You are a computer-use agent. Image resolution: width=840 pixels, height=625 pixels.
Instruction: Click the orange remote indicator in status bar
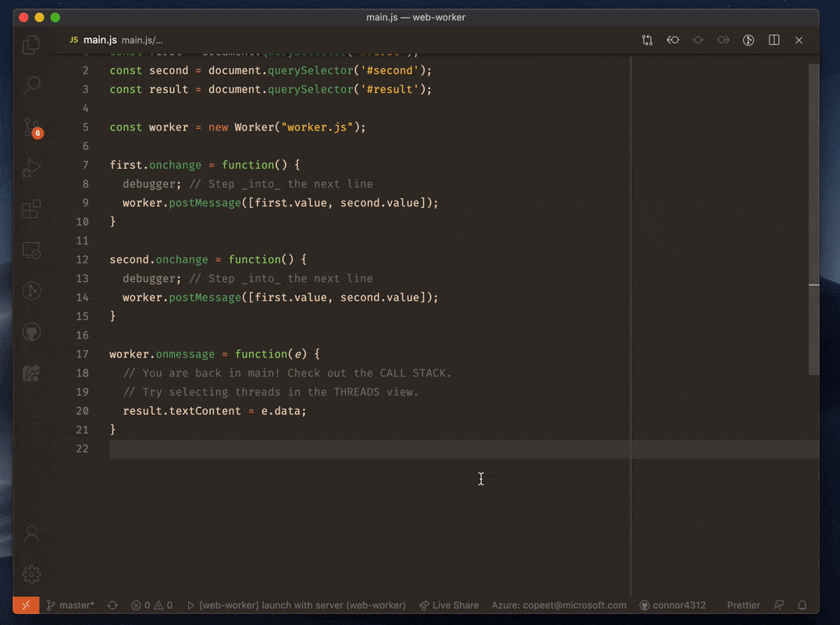[25, 605]
